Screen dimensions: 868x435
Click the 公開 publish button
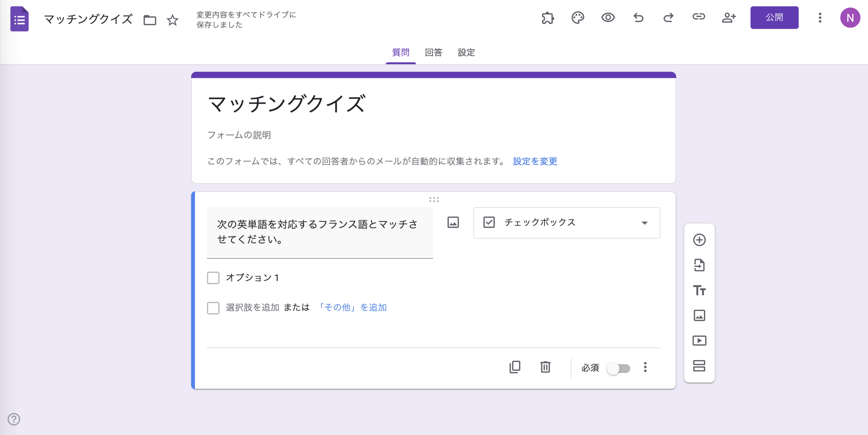(x=774, y=18)
